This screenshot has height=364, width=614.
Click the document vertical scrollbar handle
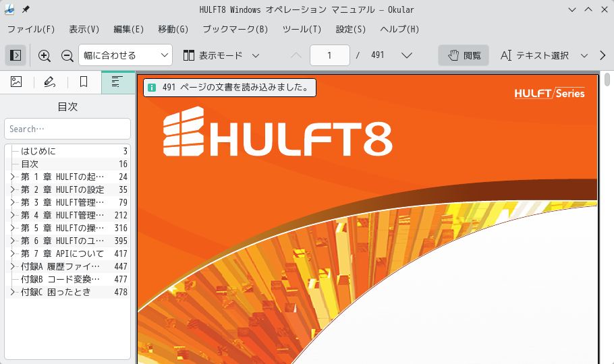(x=607, y=80)
